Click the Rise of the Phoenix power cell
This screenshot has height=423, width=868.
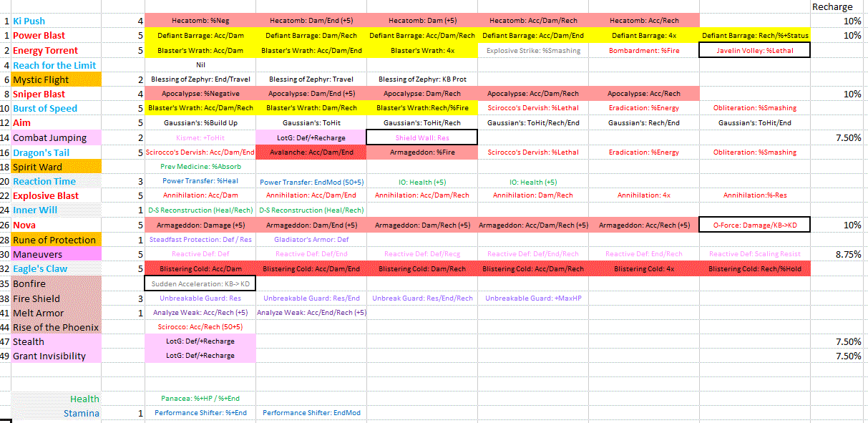pyautogui.click(x=56, y=327)
